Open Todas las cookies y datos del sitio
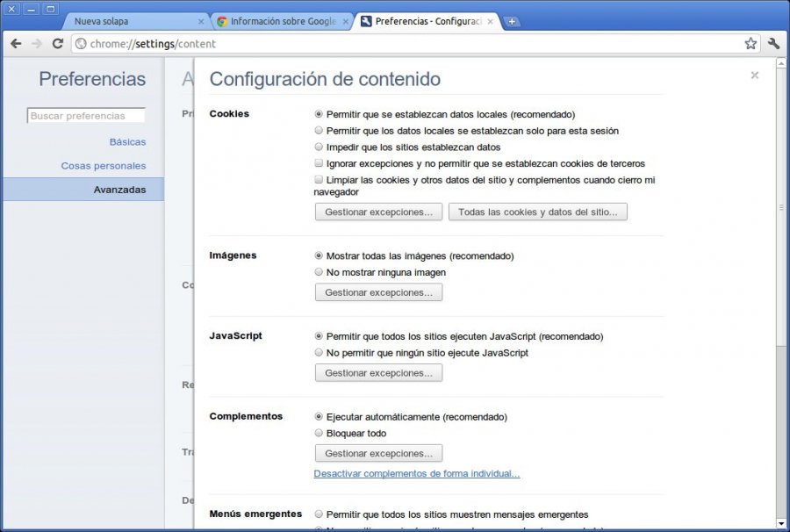Screen dimensions: 790x532 click(x=537, y=212)
